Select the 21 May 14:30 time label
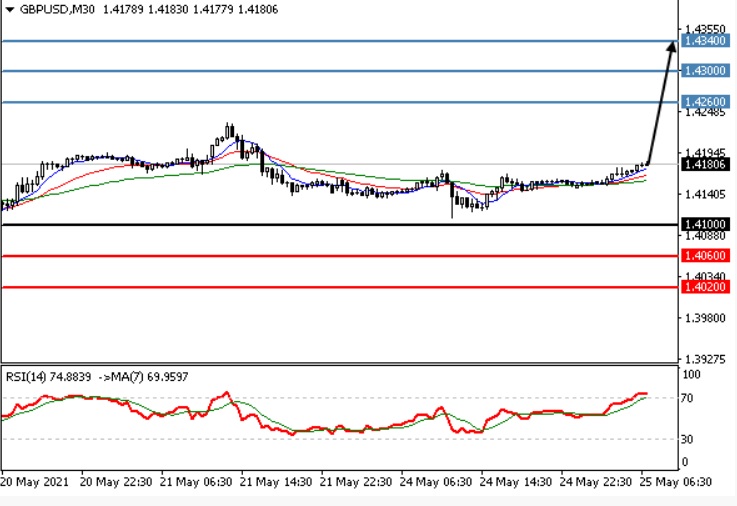Viewport: 737px width, 506px height. pos(276,482)
